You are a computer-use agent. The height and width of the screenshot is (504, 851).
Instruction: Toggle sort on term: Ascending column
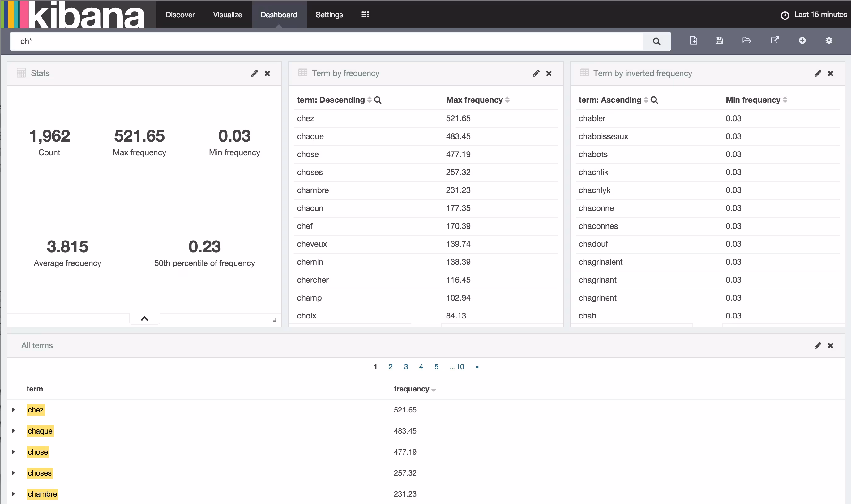click(x=646, y=100)
